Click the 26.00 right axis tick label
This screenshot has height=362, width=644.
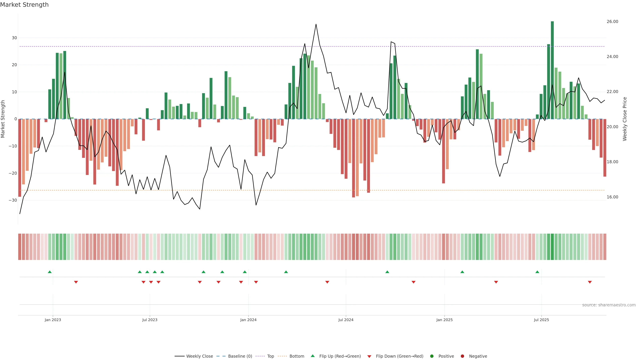coord(612,21)
